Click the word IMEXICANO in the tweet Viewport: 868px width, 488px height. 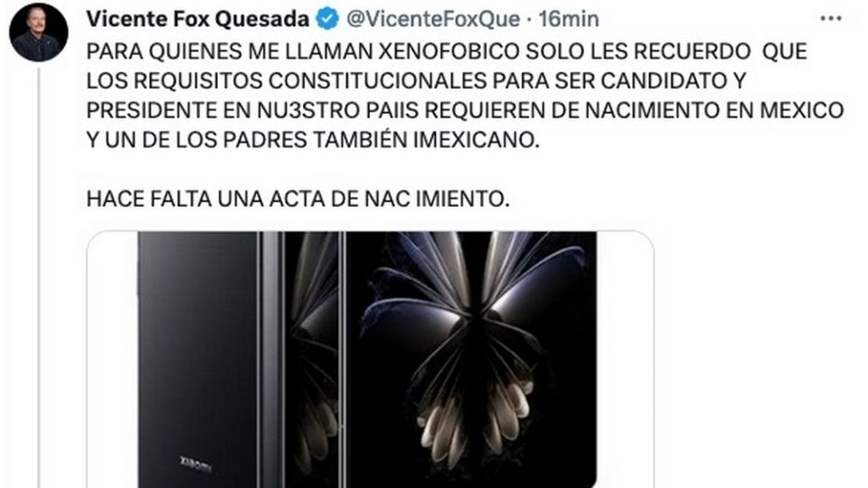[476, 140]
